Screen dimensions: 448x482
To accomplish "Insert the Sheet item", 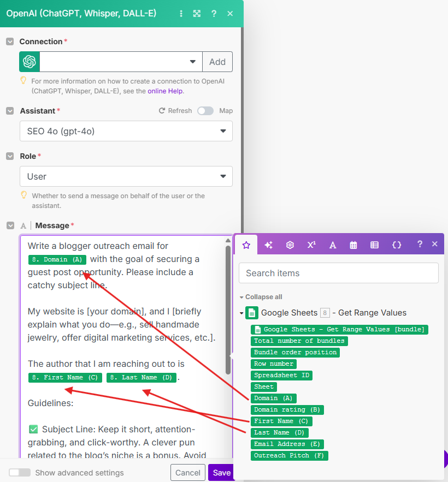I will pos(264,386).
